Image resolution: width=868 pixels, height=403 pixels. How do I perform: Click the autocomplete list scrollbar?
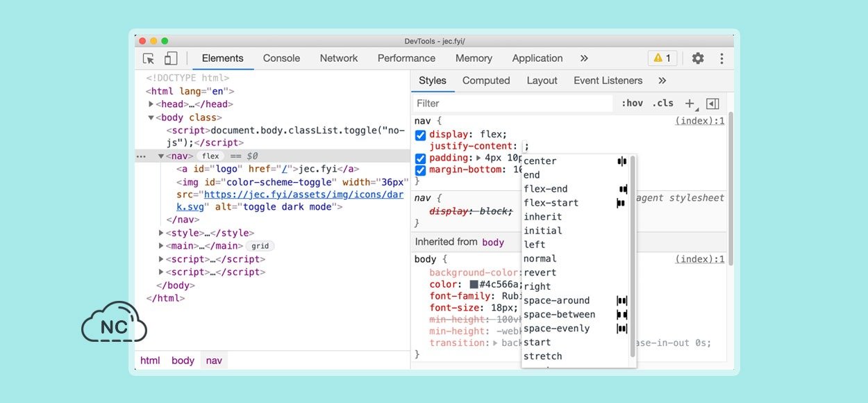click(x=633, y=257)
